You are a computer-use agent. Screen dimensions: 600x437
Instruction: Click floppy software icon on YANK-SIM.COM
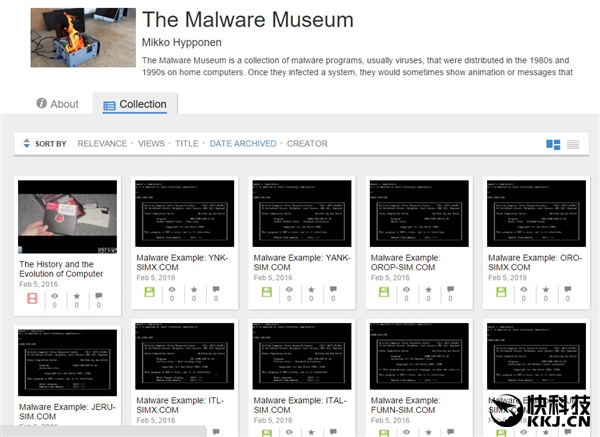[x=267, y=292]
